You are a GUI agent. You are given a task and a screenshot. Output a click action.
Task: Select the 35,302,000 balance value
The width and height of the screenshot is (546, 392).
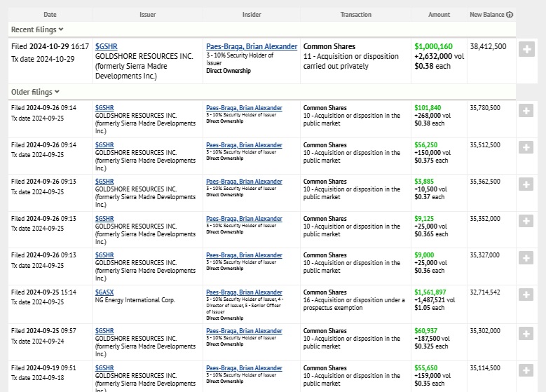pos(485,331)
